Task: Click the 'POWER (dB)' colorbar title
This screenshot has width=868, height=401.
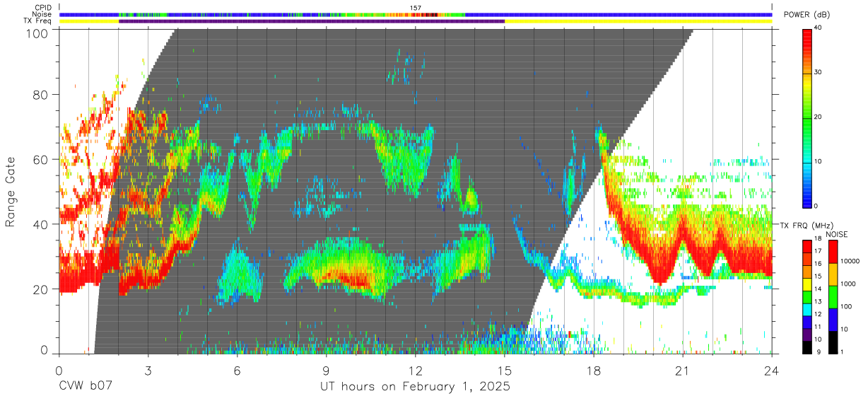Action: (x=805, y=15)
